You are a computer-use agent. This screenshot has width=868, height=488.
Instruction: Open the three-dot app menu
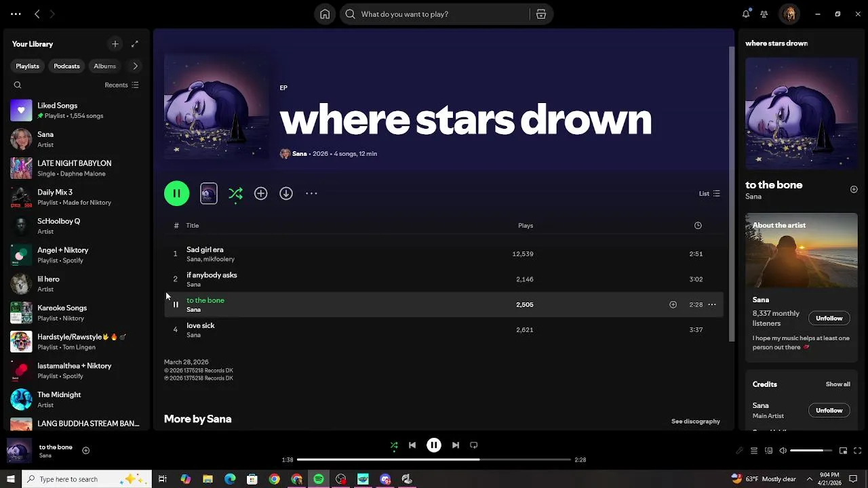click(x=16, y=14)
